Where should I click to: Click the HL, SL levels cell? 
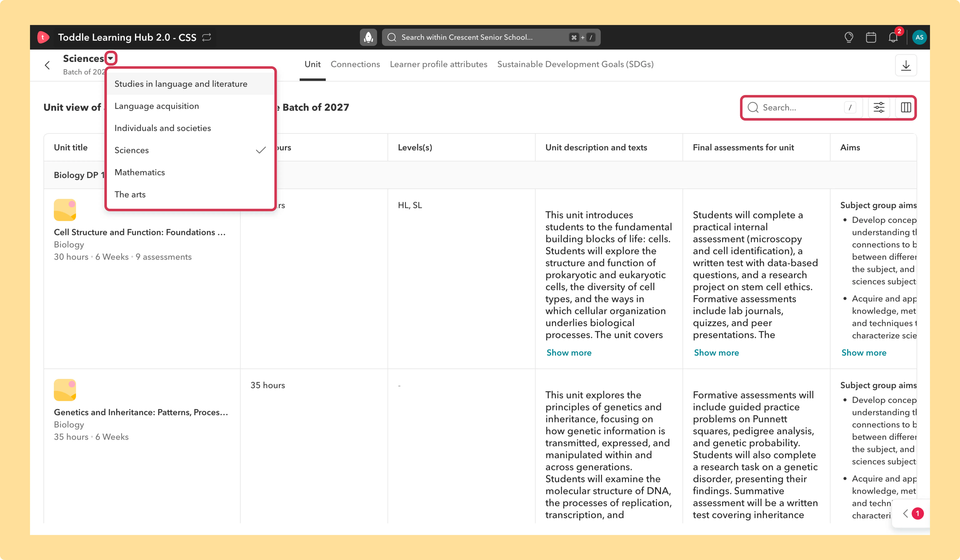410,205
